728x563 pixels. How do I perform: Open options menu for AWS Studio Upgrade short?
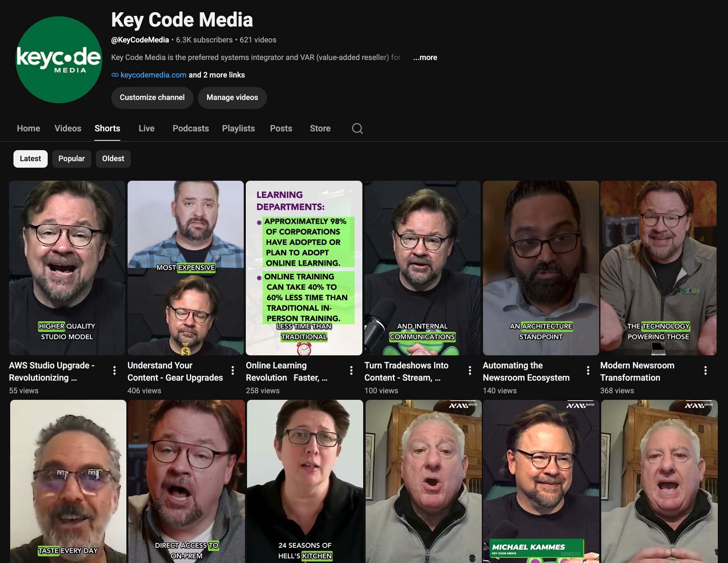point(115,370)
